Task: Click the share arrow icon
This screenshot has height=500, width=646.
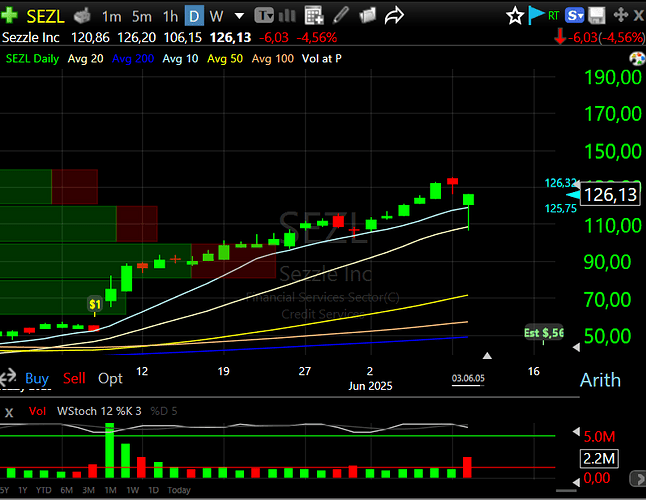Action: coord(394,16)
